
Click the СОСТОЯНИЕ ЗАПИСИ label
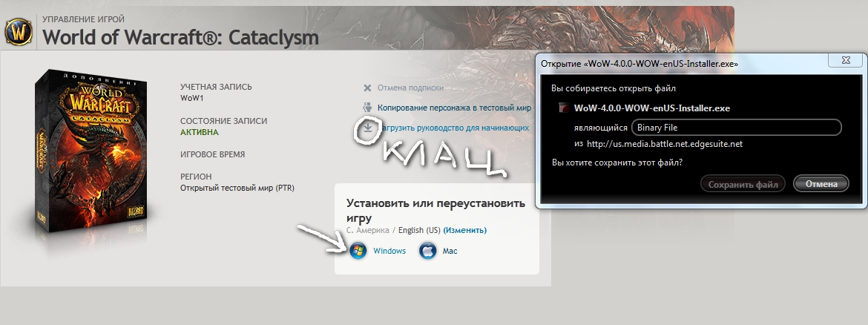click(x=223, y=121)
